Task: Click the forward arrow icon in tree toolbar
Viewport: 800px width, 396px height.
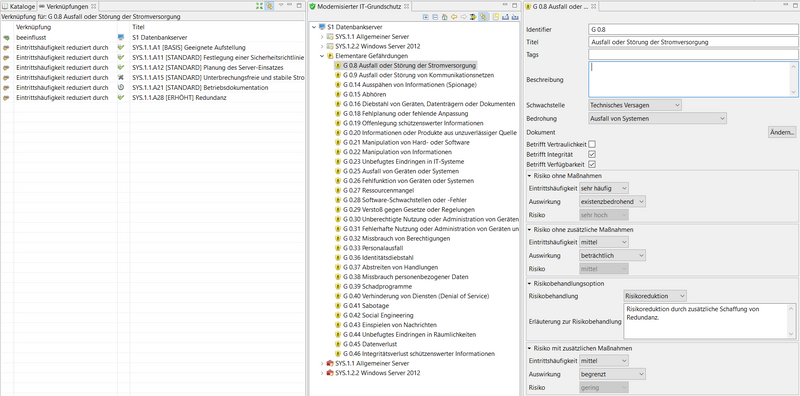Action: 463,17
